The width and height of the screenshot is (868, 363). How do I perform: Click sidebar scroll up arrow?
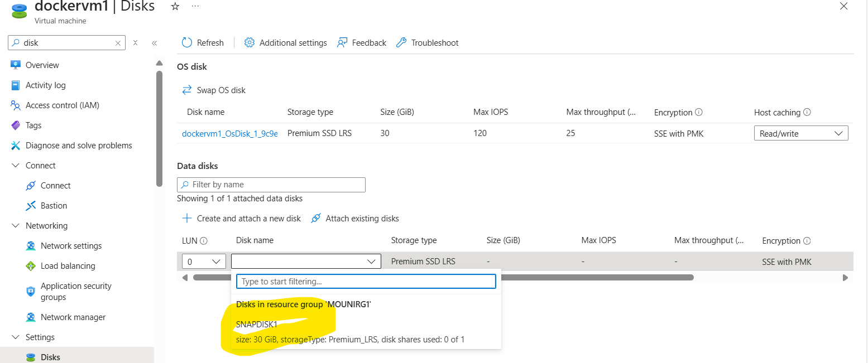(159, 63)
